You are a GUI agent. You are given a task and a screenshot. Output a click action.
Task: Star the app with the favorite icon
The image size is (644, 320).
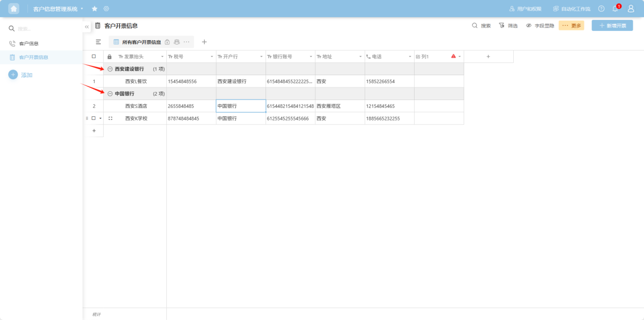95,9
